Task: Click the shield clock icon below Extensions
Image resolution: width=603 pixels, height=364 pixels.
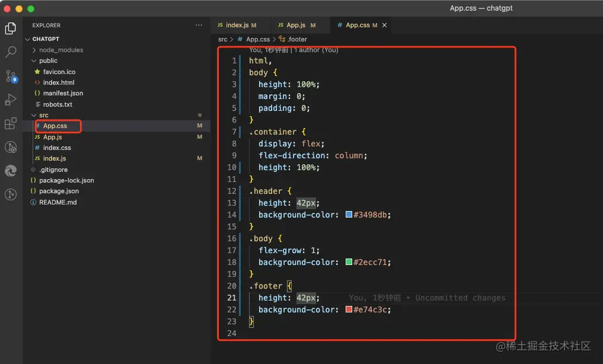Action: pos(11,147)
